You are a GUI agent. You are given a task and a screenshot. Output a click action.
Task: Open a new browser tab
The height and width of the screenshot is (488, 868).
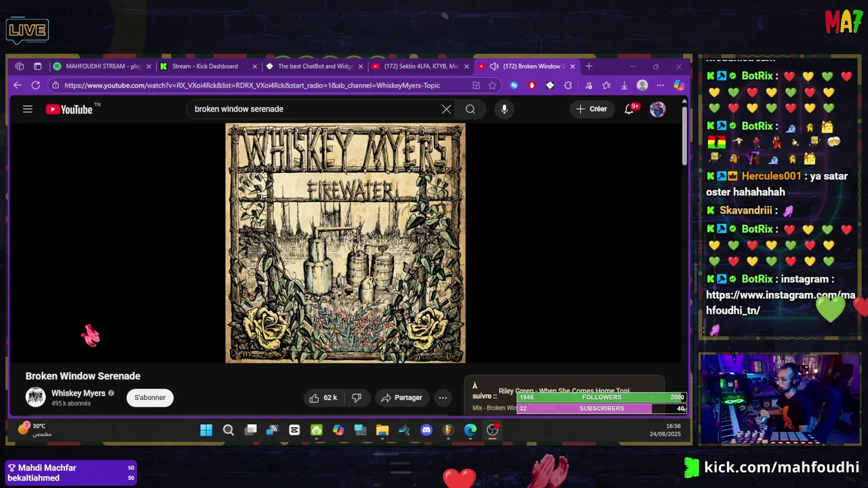click(589, 66)
